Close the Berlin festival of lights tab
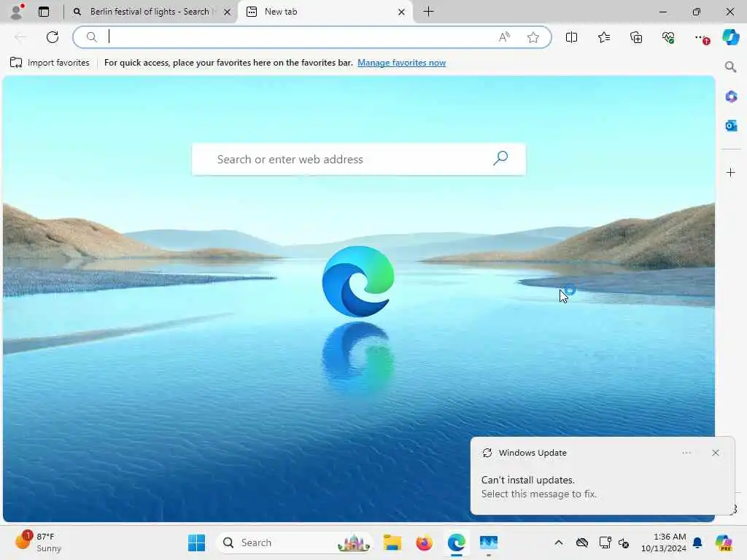 pos(228,12)
